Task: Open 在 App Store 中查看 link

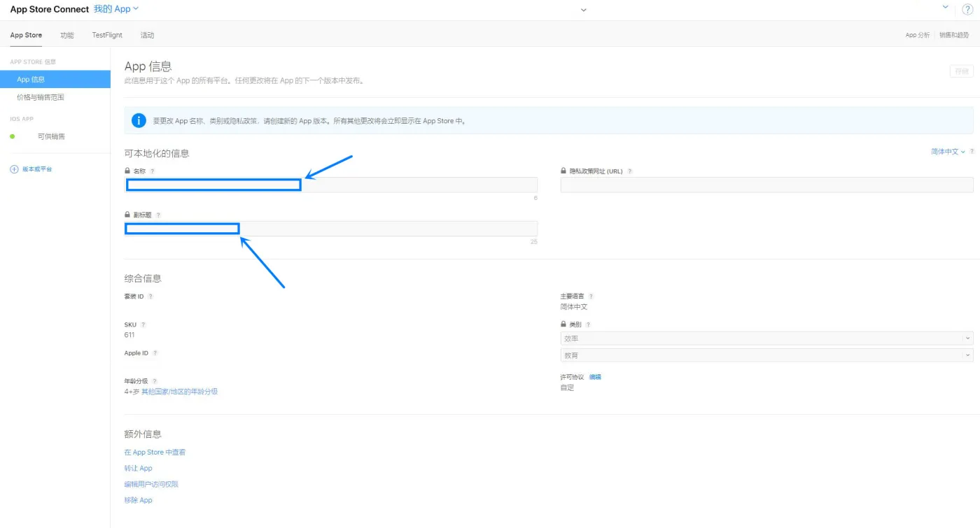Action: [x=155, y=452]
